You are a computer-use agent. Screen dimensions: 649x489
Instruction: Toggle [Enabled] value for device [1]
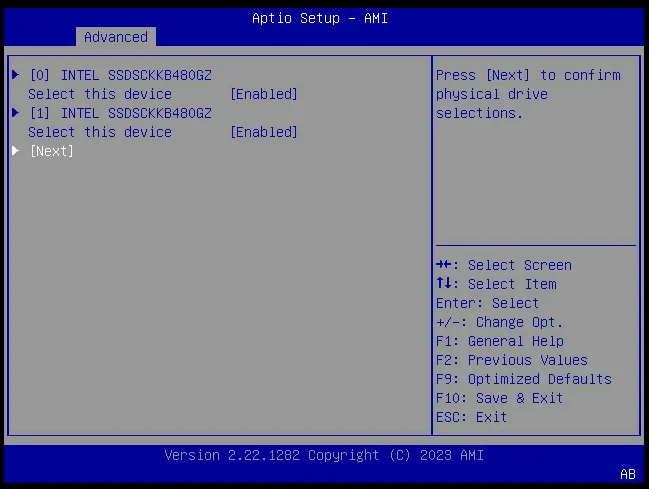pos(264,132)
